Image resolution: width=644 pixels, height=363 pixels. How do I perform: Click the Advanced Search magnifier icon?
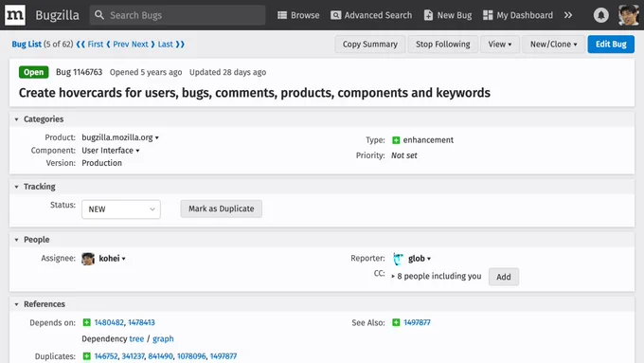(335, 15)
